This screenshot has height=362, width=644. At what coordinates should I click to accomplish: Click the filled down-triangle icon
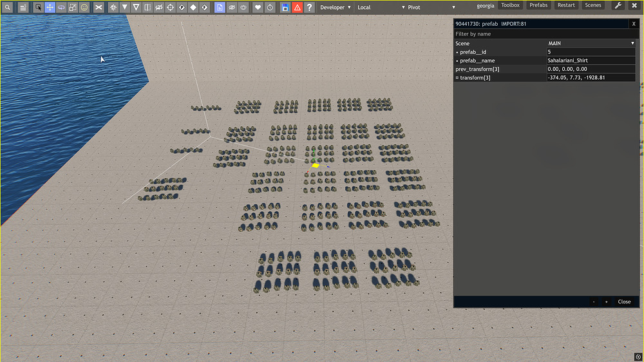point(124,7)
